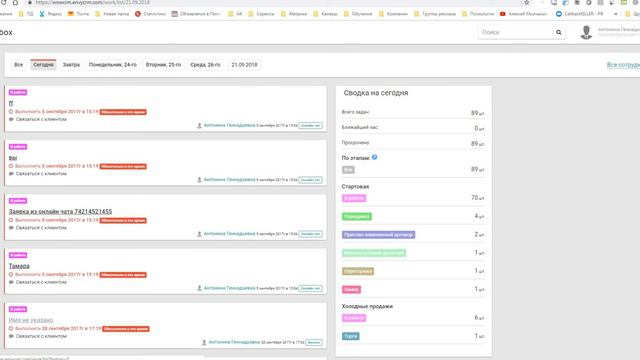The image size is (640, 360).
Task: Click chat bubble icon in Заявка из онлайн чата card
Action: click(x=11, y=228)
